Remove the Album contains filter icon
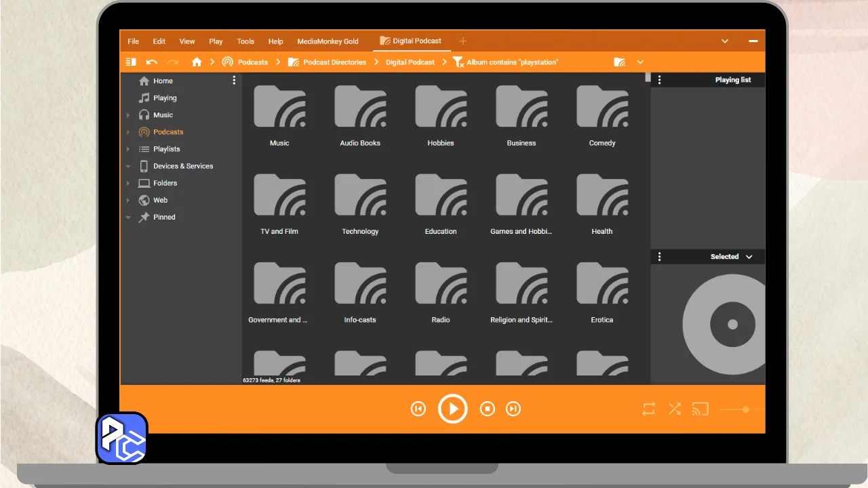 point(458,62)
